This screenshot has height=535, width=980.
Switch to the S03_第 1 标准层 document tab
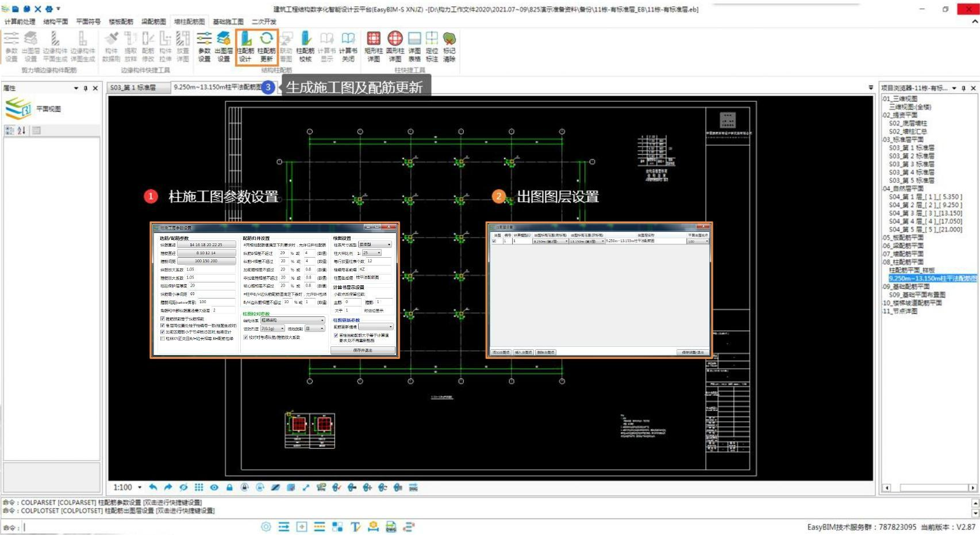pos(133,87)
